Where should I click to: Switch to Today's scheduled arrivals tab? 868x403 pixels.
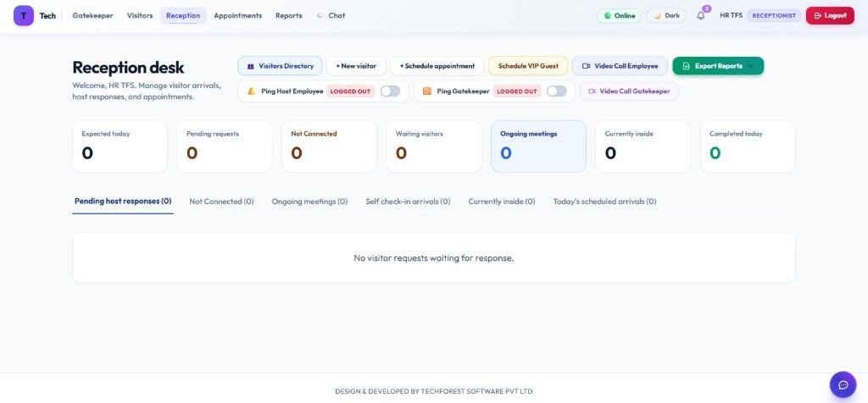604,201
